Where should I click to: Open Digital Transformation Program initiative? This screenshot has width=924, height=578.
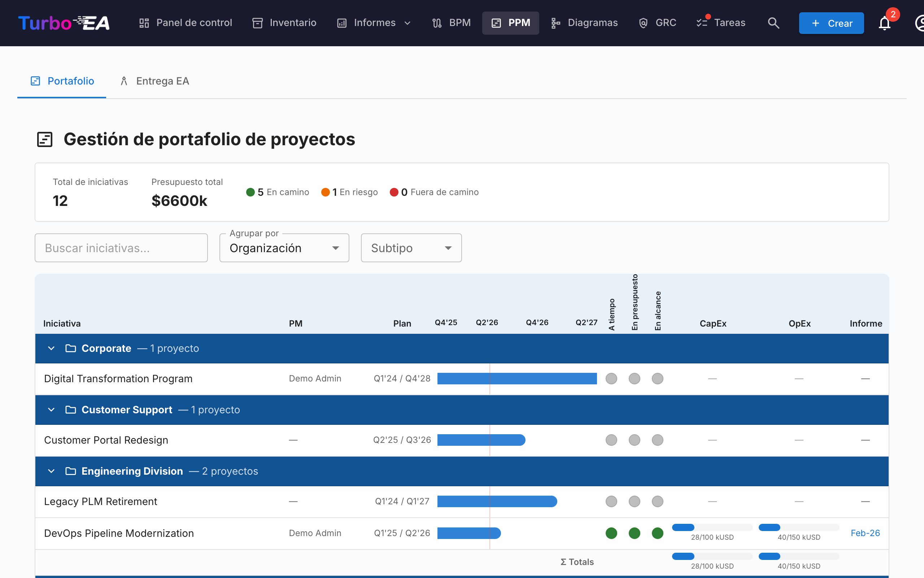[x=118, y=379]
